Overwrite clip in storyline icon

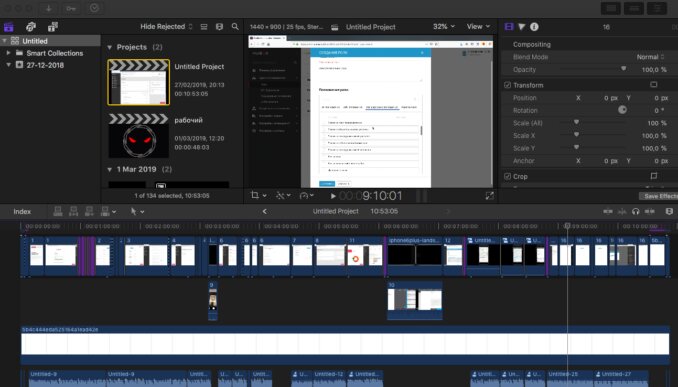105,211
